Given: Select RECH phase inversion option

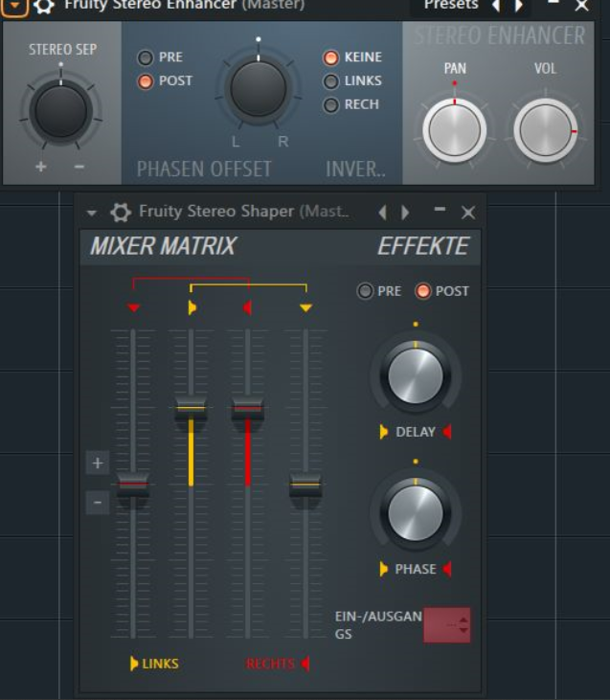Looking at the screenshot, I should click(x=331, y=105).
